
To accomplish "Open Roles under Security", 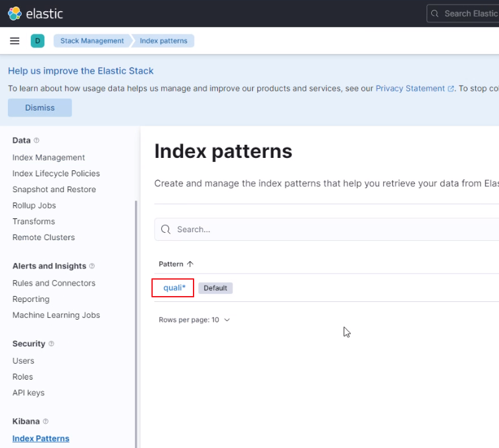I will click(22, 377).
